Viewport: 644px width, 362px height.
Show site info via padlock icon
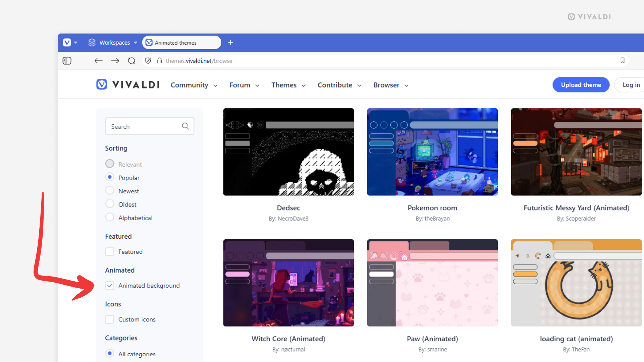point(160,61)
